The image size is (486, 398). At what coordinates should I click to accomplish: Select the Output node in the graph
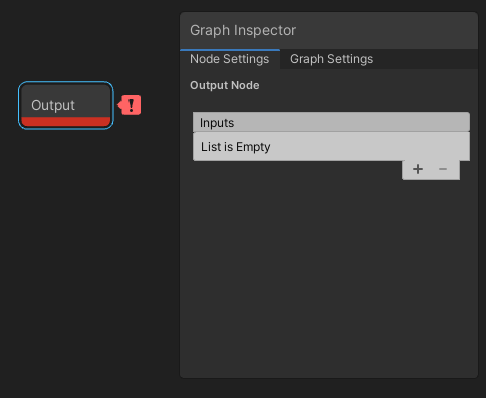(66, 105)
